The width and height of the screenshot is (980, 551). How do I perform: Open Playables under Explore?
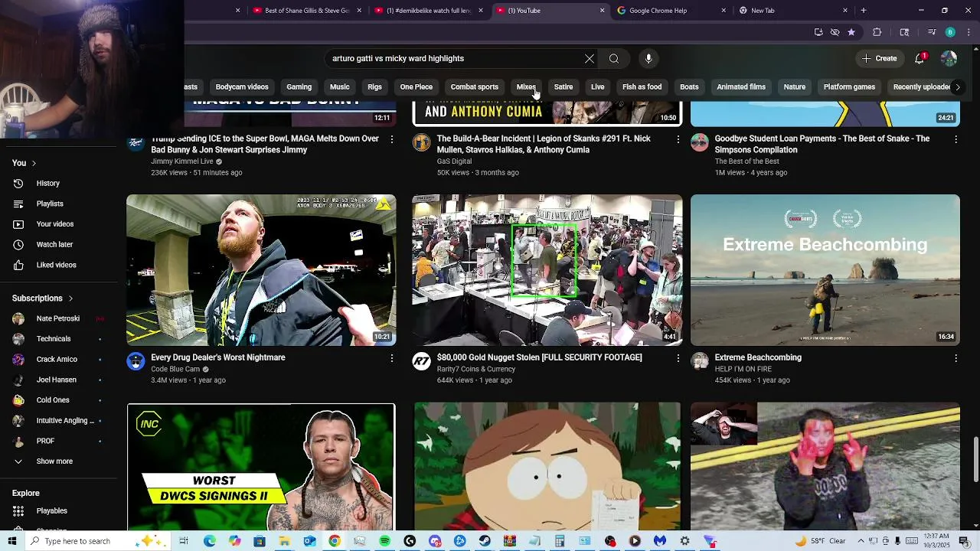54,511
